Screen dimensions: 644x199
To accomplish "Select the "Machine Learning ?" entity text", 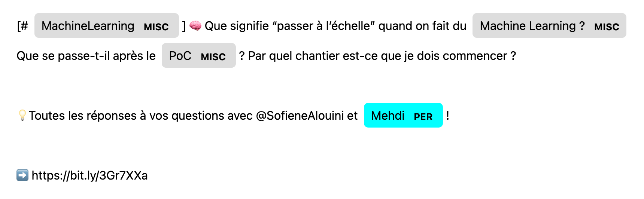I will [532, 26].
